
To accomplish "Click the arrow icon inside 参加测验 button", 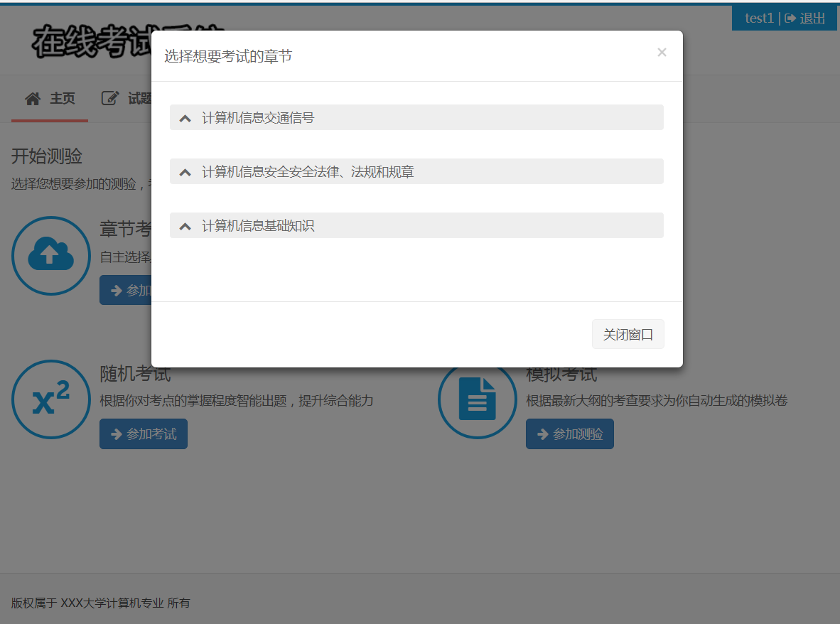I will (542, 434).
